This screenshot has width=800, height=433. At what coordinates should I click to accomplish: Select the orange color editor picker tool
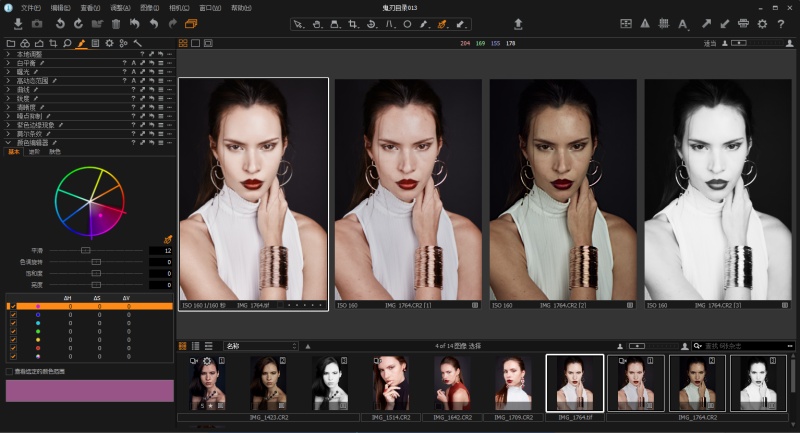pyautogui.click(x=442, y=24)
